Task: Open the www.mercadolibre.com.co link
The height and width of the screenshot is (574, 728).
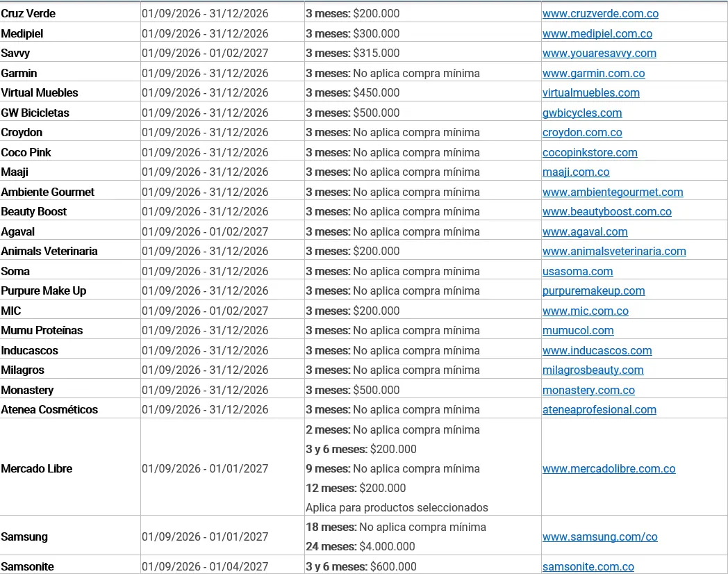Action: click(x=609, y=468)
